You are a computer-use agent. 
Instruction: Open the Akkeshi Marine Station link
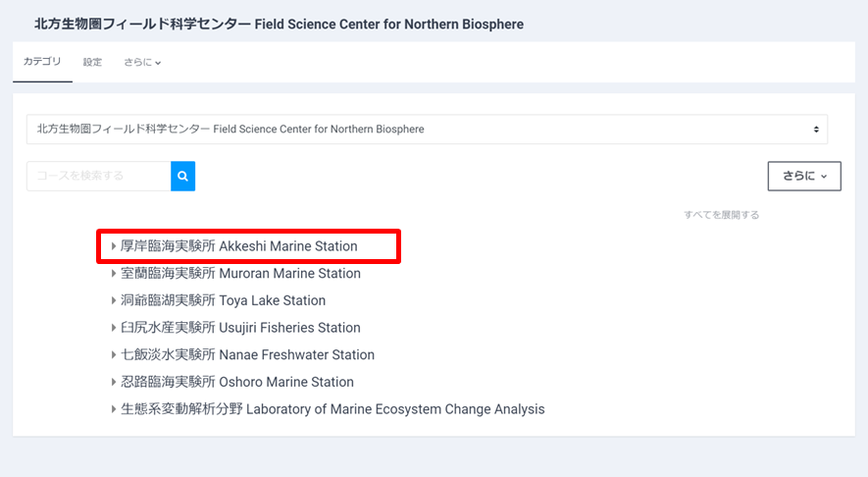pos(238,246)
